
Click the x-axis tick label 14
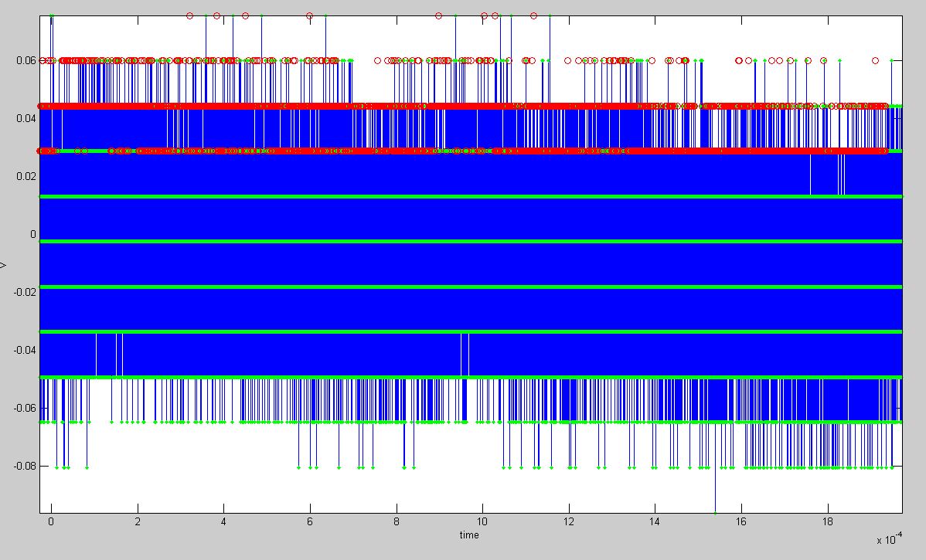tap(655, 521)
